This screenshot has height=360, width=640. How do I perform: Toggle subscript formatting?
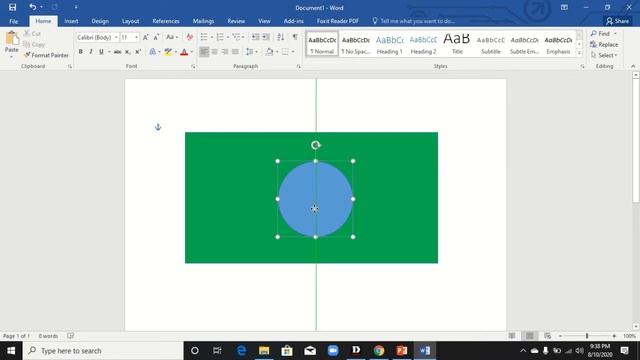[128, 52]
